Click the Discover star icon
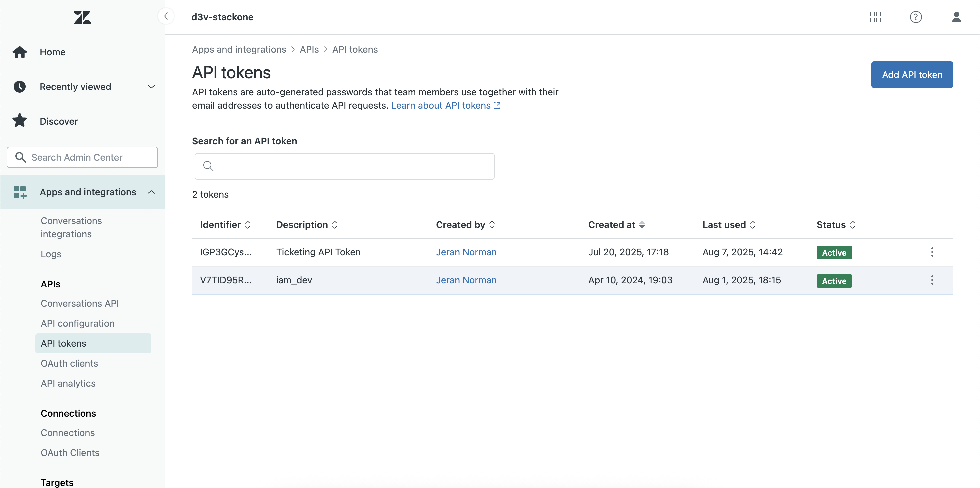980x488 pixels. pos(19,121)
